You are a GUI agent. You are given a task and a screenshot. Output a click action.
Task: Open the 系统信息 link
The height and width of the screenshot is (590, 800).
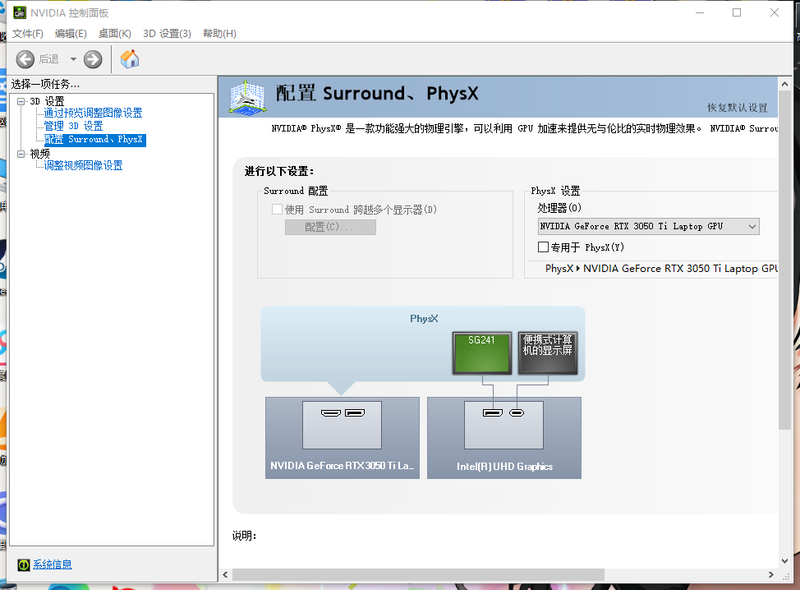pyautogui.click(x=53, y=564)
